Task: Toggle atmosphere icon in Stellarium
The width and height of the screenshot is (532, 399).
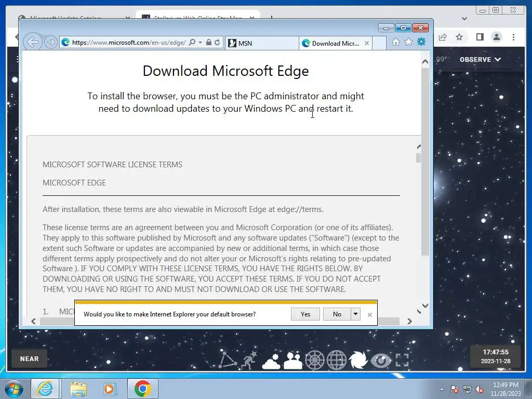Action: [271, 361]
